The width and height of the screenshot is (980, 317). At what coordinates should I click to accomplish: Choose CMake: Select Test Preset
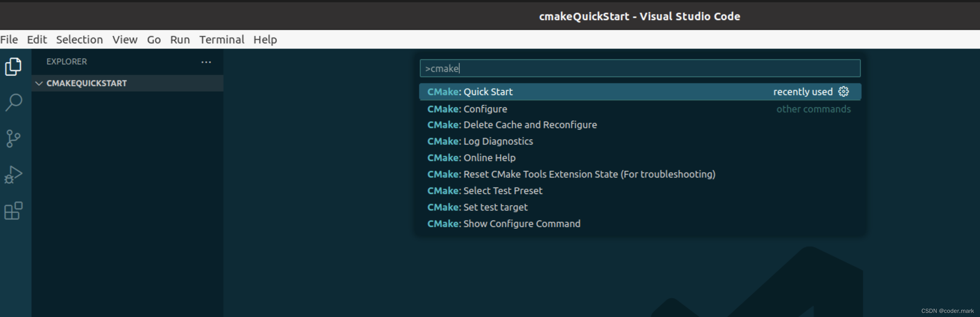tap(640, 191)
